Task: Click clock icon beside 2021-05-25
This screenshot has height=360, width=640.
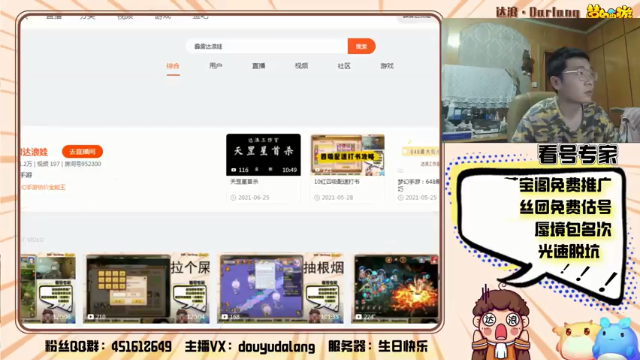Action: tap(400, 198)
